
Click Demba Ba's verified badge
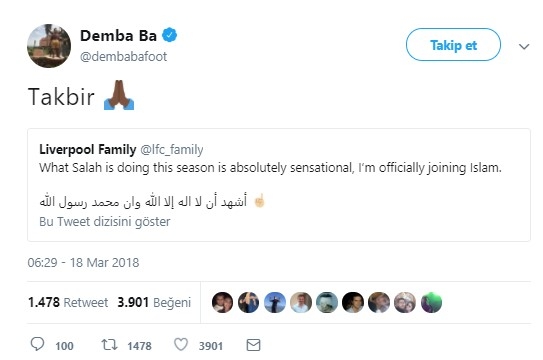point(169,35)
